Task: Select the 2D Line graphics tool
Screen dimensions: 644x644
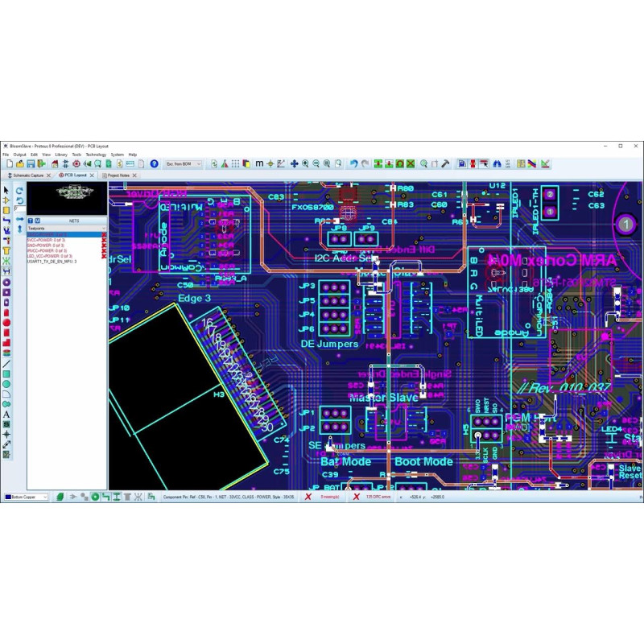Action: (6, 364)
